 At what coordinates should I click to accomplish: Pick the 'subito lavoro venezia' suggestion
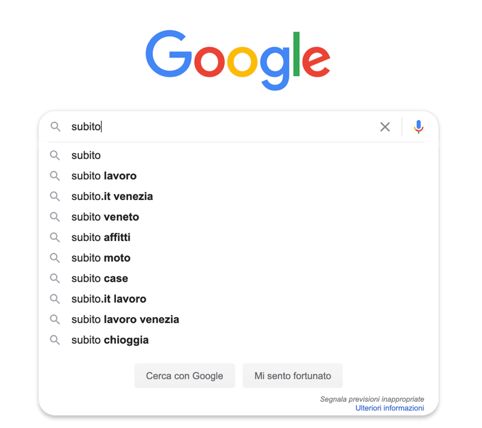(x=237, y=320)
